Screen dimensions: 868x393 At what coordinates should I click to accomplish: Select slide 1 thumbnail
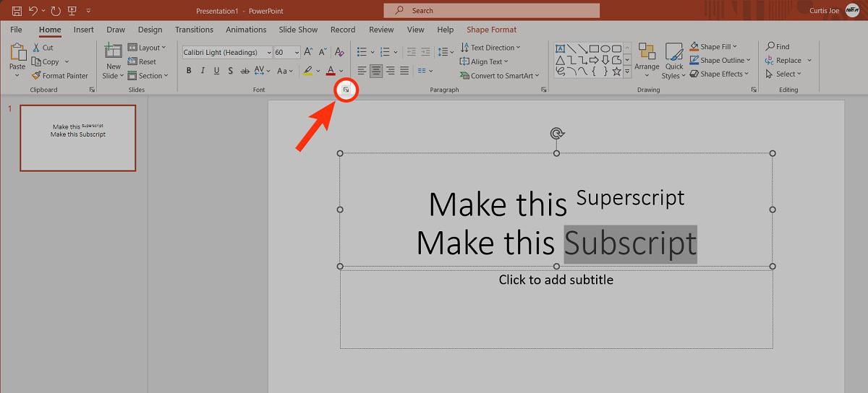77,138
